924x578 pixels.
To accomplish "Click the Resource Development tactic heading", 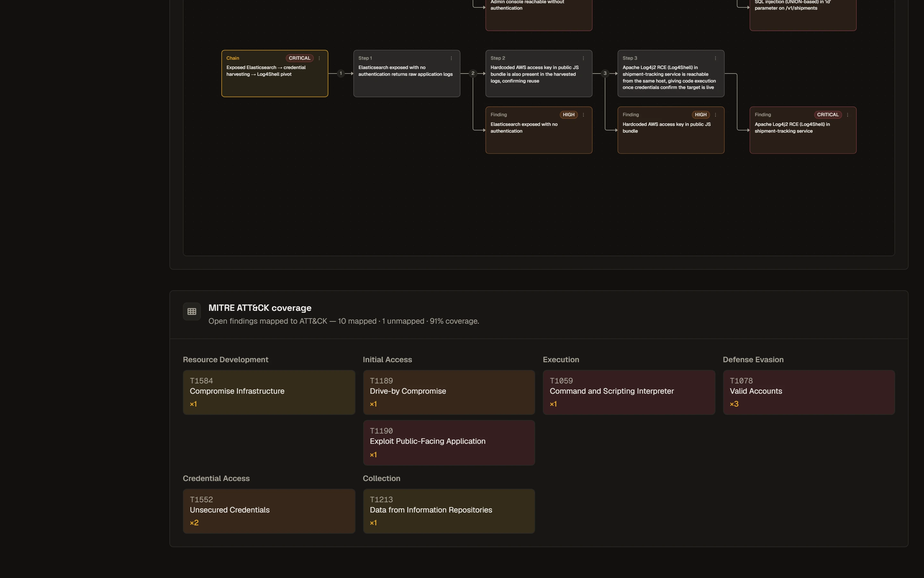I will click(x=226, y=360).
